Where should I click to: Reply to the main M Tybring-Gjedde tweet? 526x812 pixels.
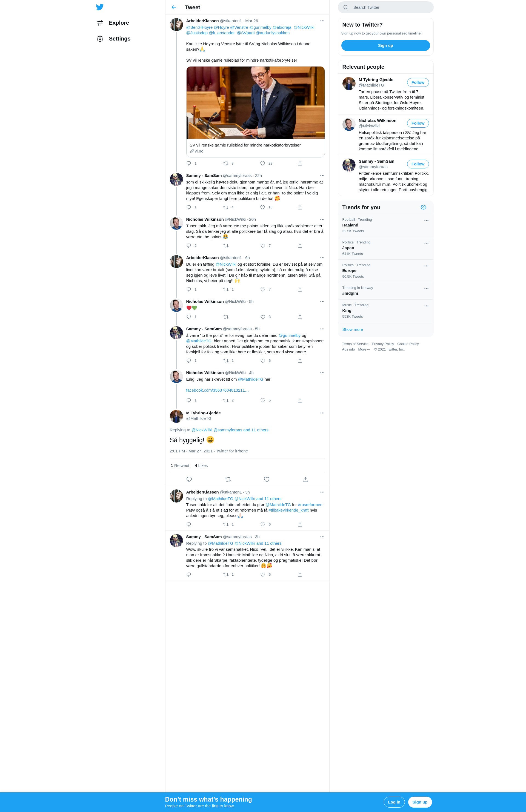(189, 479)
